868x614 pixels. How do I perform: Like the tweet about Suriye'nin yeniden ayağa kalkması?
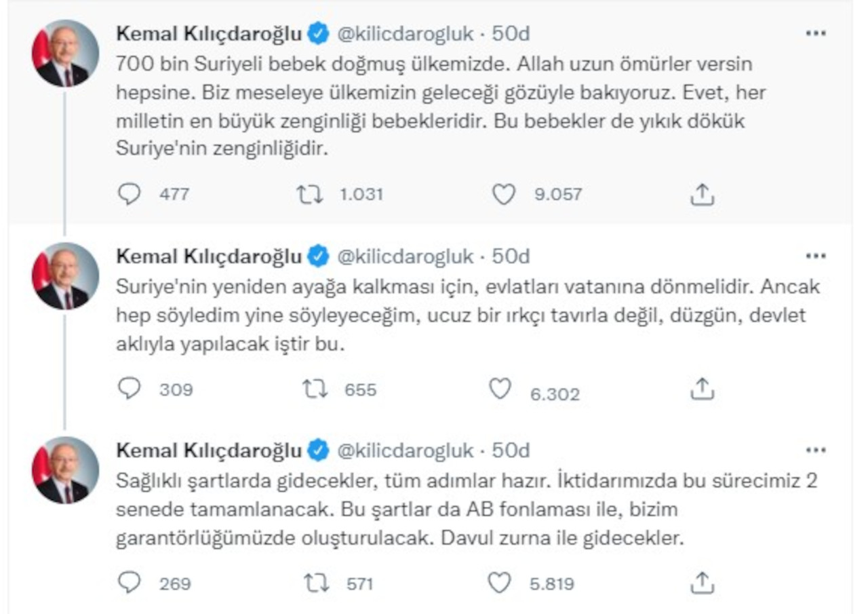501,389
